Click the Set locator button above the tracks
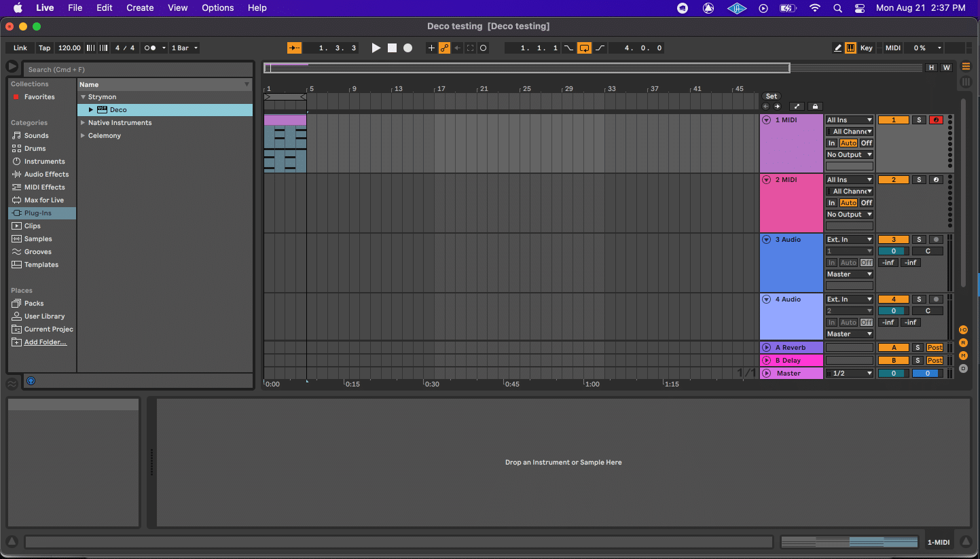Screen dimensions: 980x559 [771, 96]
